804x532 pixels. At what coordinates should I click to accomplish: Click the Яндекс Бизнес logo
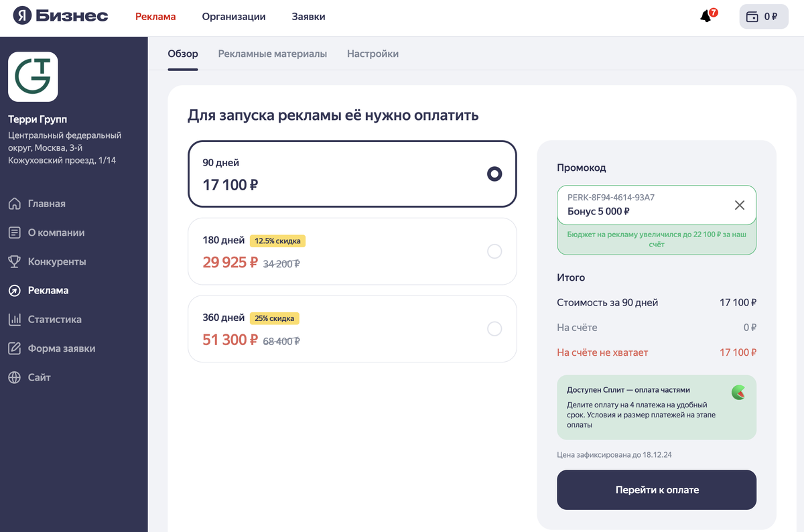(x=60, y=16)
